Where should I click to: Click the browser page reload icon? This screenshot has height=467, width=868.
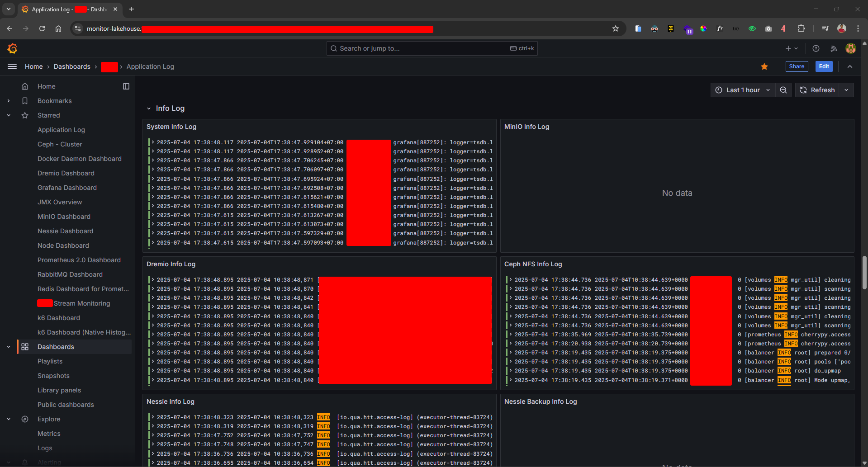[42, 28]
